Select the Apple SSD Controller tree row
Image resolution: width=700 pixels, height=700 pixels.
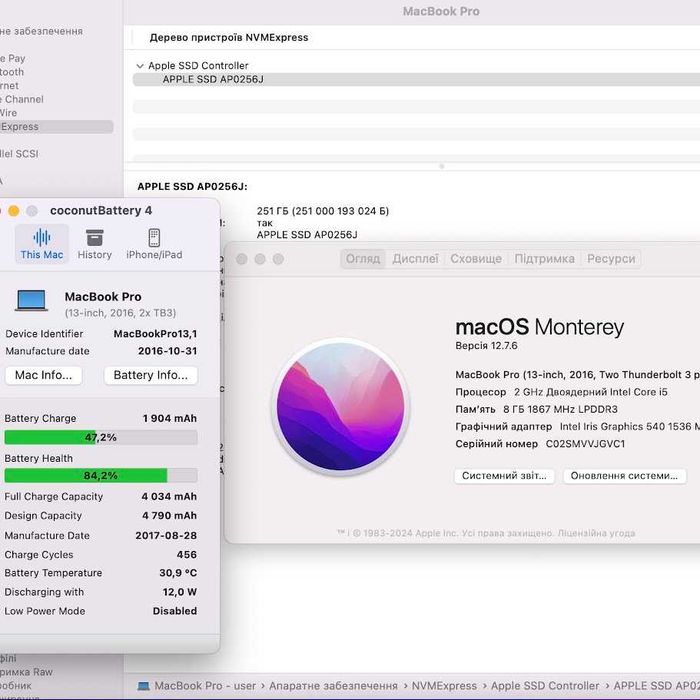point(416,66)
